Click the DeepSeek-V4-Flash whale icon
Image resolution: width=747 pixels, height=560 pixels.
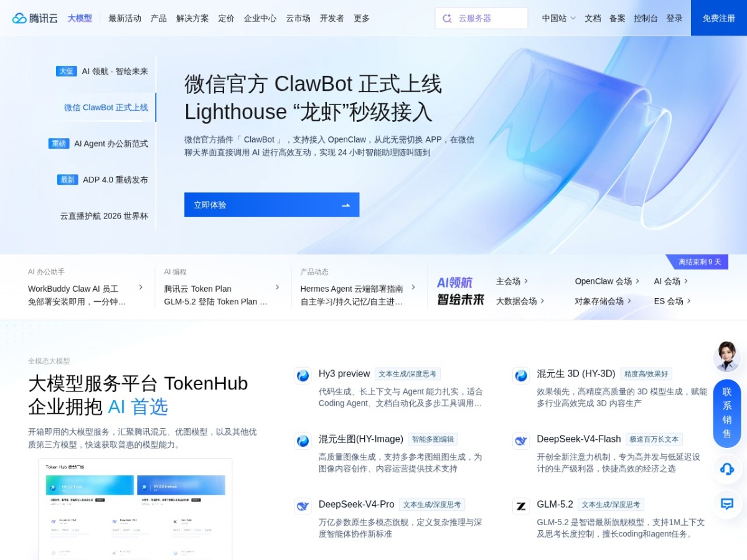[x=521, y=441]
